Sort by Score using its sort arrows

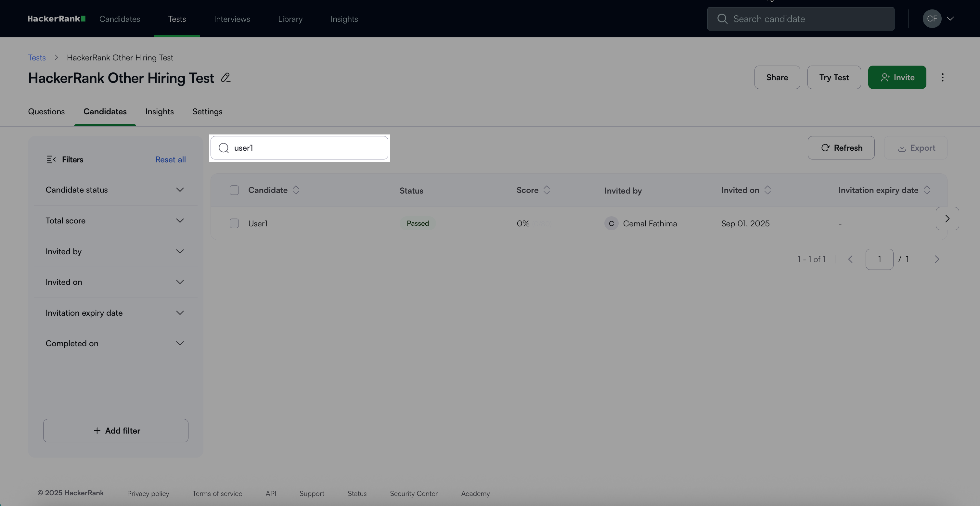point(546,190)
